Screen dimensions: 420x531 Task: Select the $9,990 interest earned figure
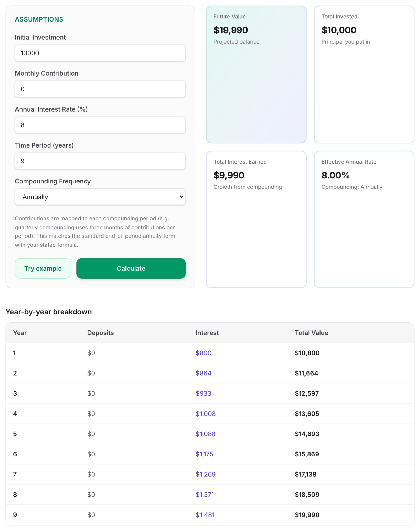tap(229, 175)
